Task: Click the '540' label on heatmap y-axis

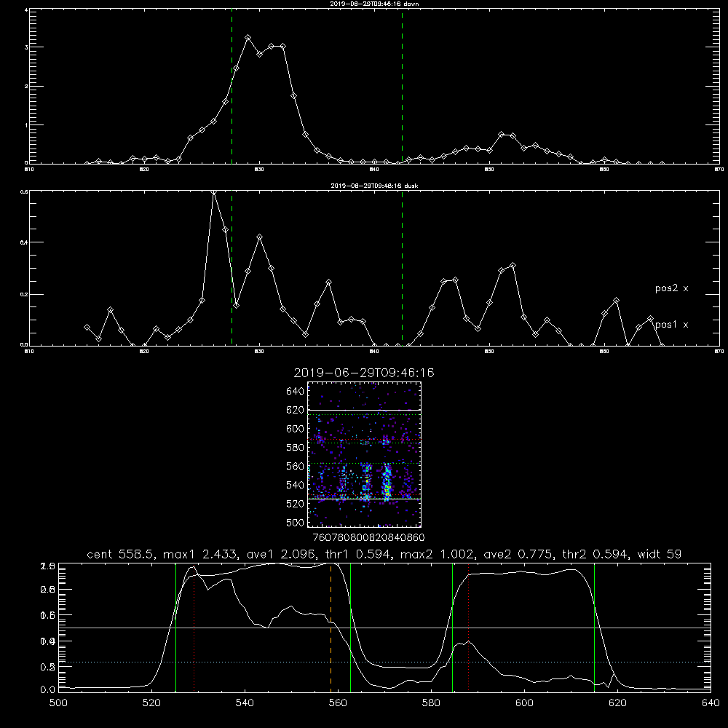Action: (x=296, y=485)
